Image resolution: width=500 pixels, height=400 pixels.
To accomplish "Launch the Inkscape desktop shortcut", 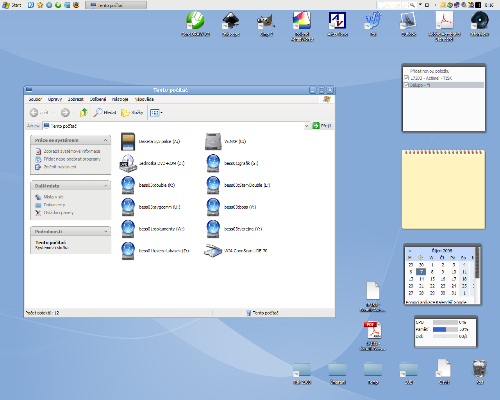I will 231,21.
